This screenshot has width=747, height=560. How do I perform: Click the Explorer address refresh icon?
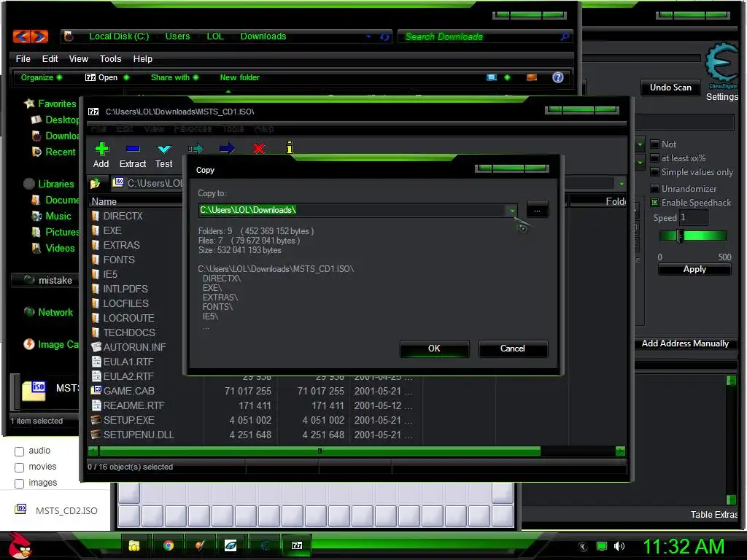tap(385, 36)
